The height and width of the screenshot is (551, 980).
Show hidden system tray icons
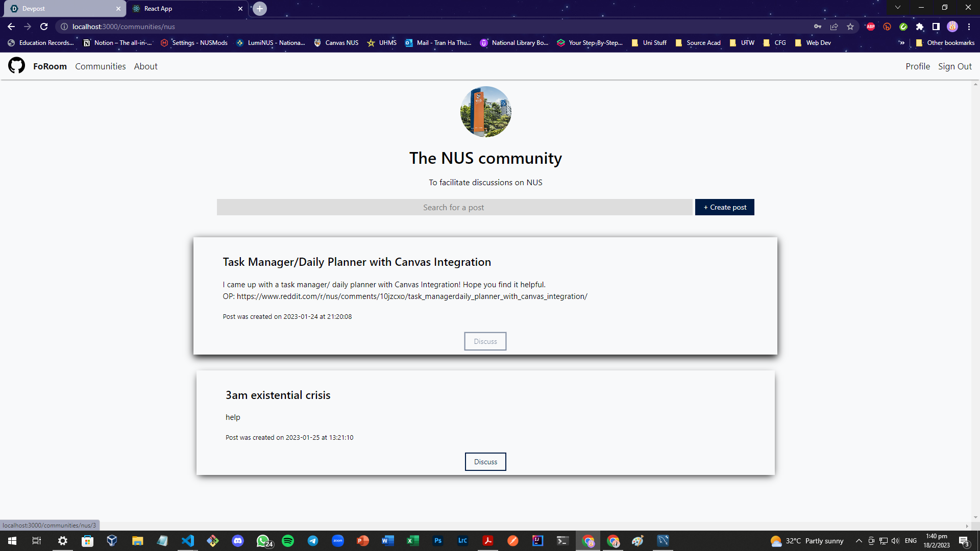[x=859, y=541]
